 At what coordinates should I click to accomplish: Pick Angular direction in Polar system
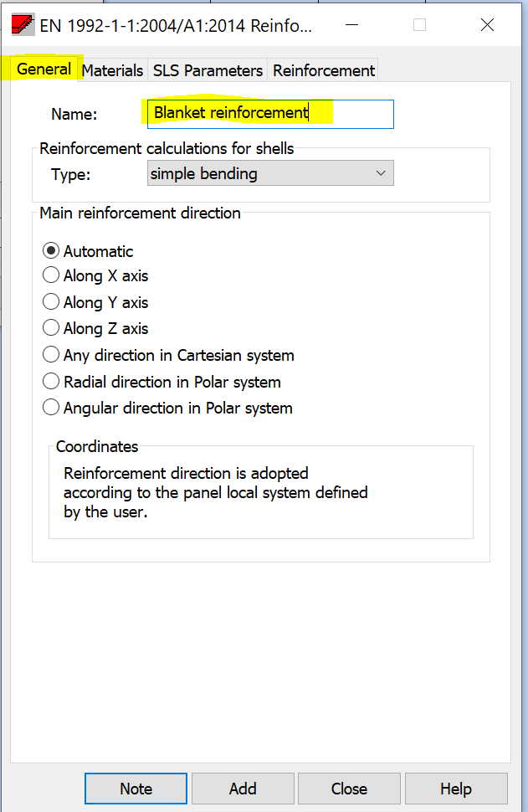(51, 408)
